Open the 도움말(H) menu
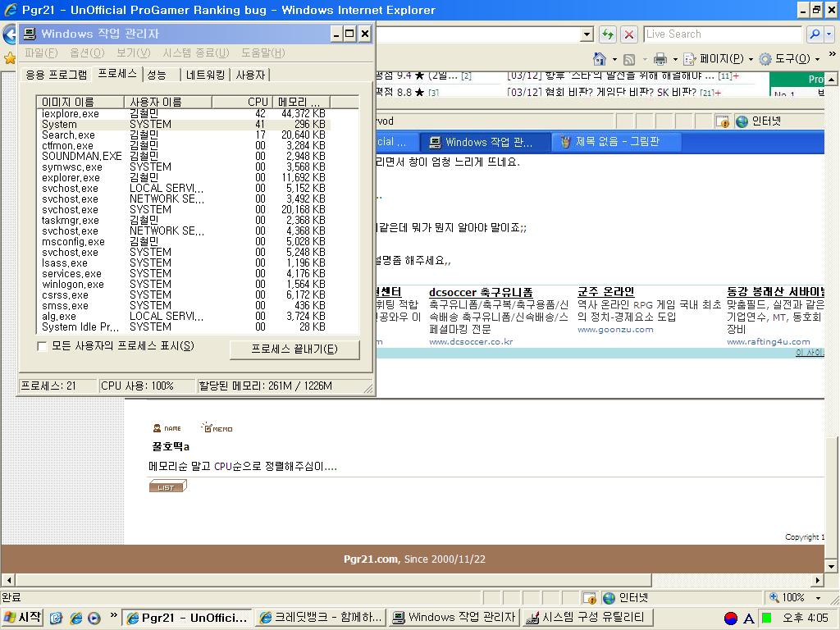The height and width of the screenshot is (630, 840). pos(263,53)
